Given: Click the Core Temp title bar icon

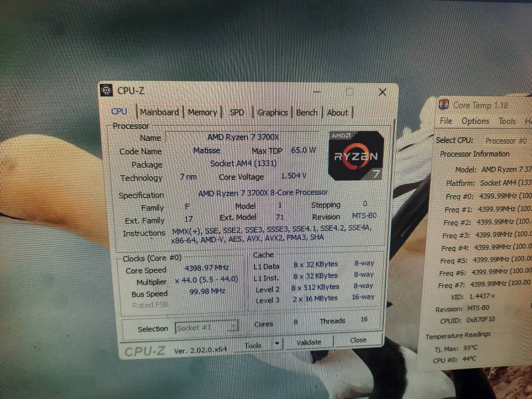Looking at the screenshot, I should pos(444,104).
